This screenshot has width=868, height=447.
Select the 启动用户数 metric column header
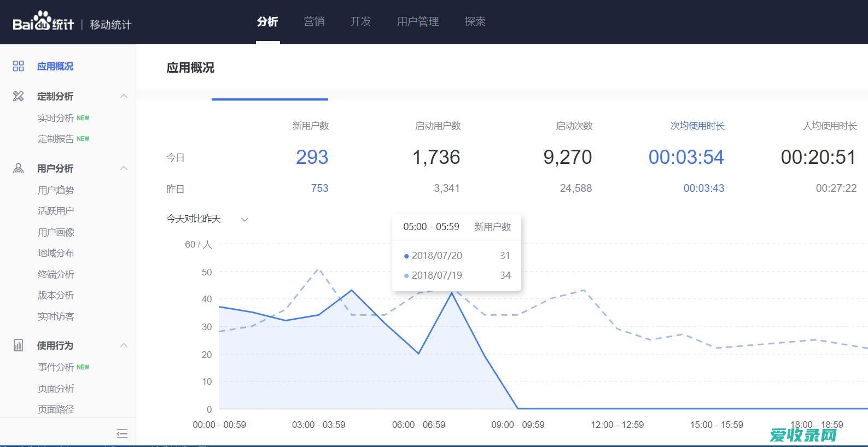(438, 126)
